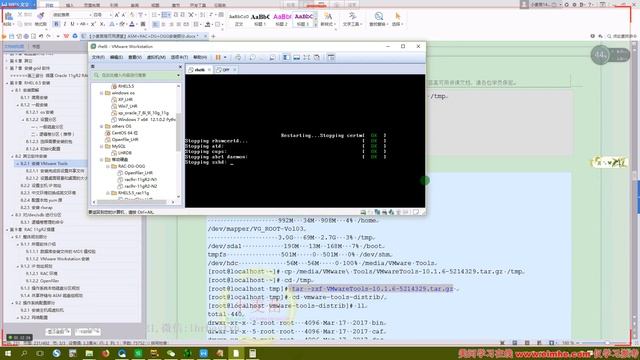The height and width of the screenshot is (360, 640).
Task: Open the Help menu in VMware Workstation
Action: click(200, 57)
